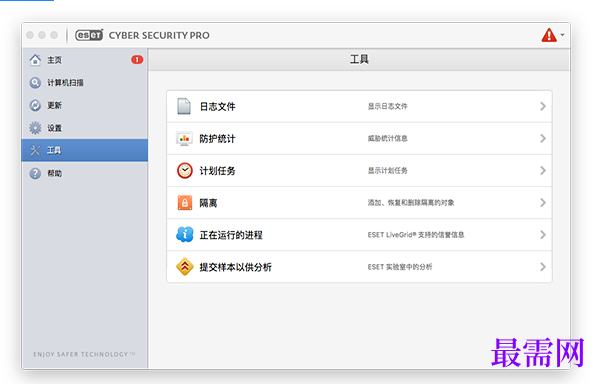Expand the 隔离 row chevron
The width and height of the screenshot is (603, 384).
click(543, 203)
